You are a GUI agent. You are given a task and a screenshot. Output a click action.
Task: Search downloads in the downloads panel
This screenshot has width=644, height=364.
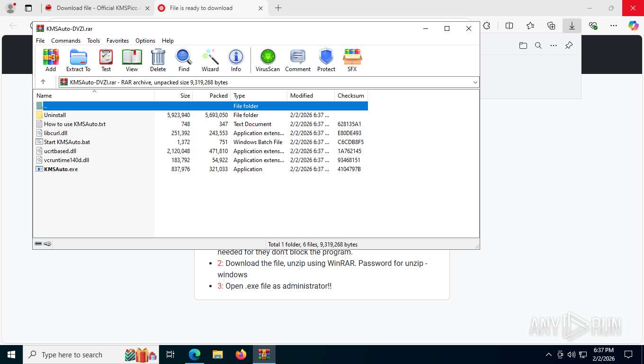tap(538, 45)
